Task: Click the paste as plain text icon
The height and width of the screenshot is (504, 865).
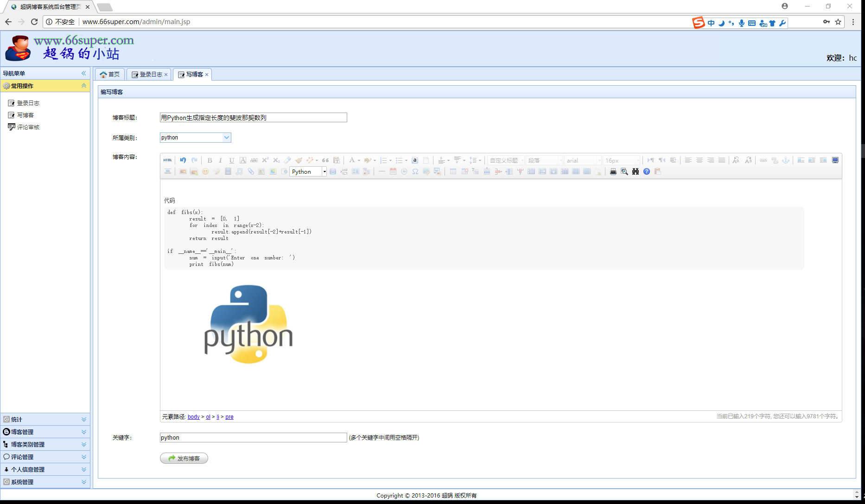Action: click(337, 160)
